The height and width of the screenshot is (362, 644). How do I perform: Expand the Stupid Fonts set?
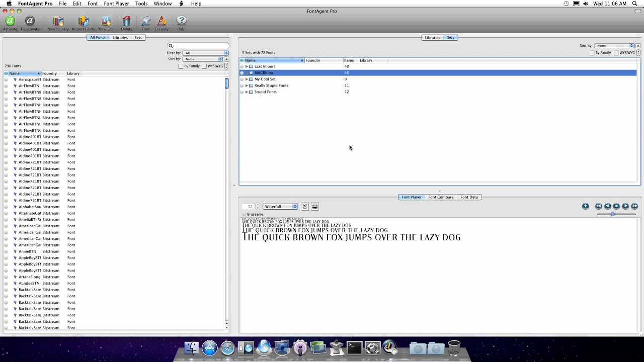click(x=247, y=92)
